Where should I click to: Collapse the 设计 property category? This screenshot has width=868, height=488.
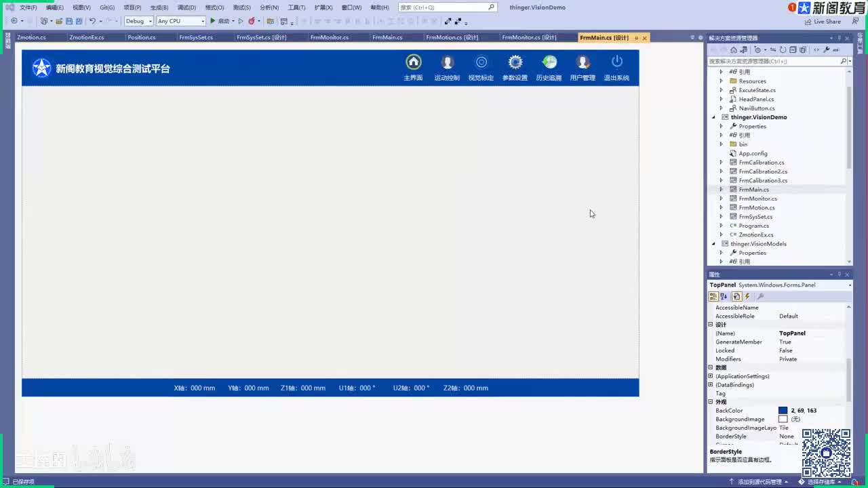[711, 325]
